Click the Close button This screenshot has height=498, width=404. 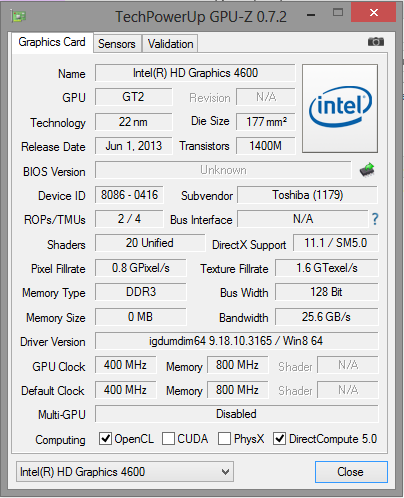[351, 472]
